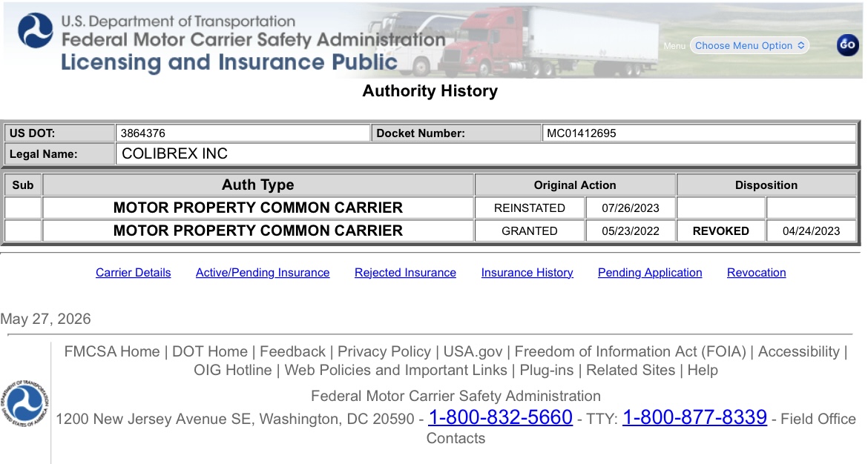
Task: Call the 1-800-832-5660 phone link
Action: click(x=501, y=417)
